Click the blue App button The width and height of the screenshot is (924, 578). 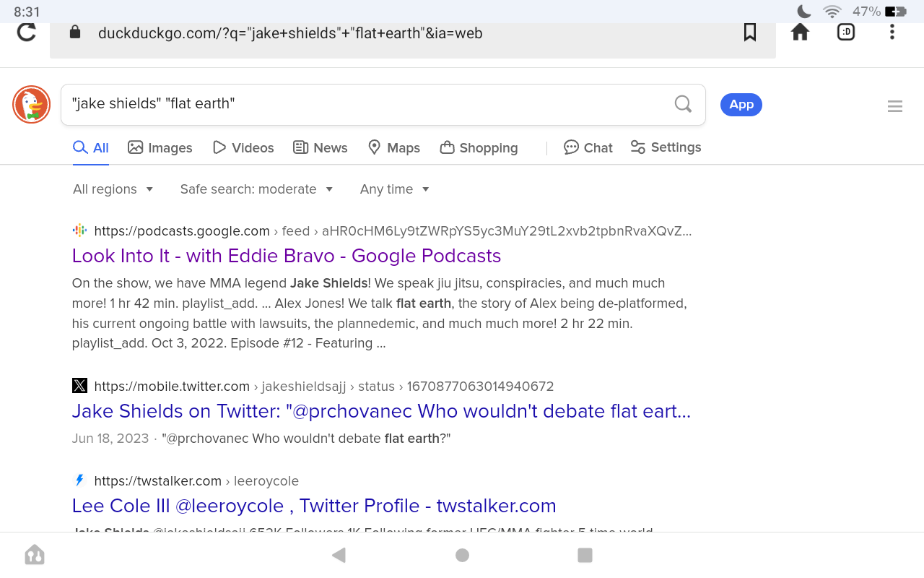(x=741, y=105)
